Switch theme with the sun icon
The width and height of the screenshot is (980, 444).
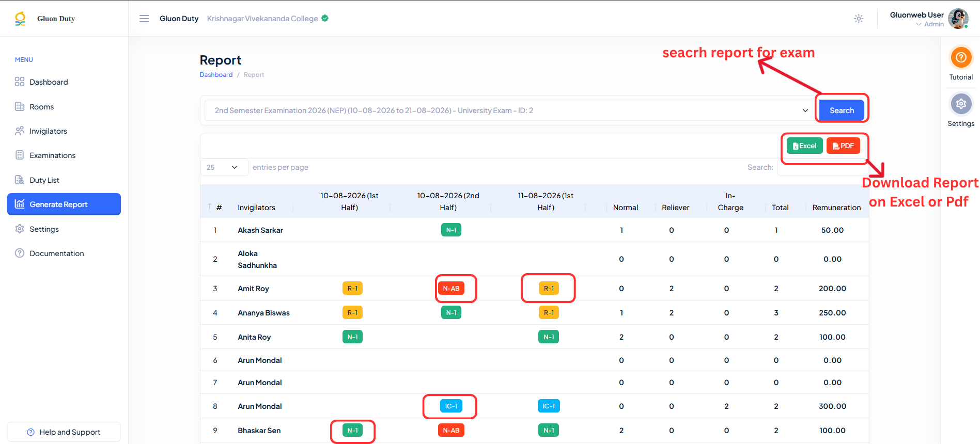(859, 19)
